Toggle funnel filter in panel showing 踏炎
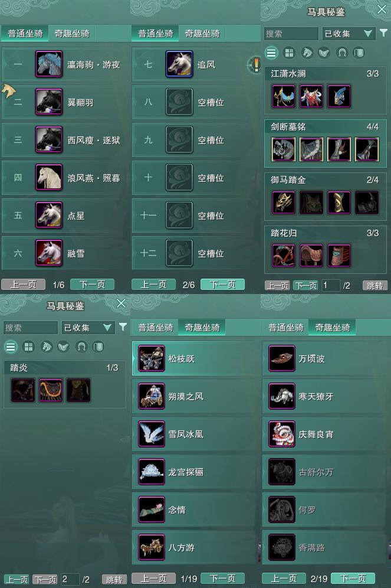The image size is (391, 588). click(x=123, y=327)
